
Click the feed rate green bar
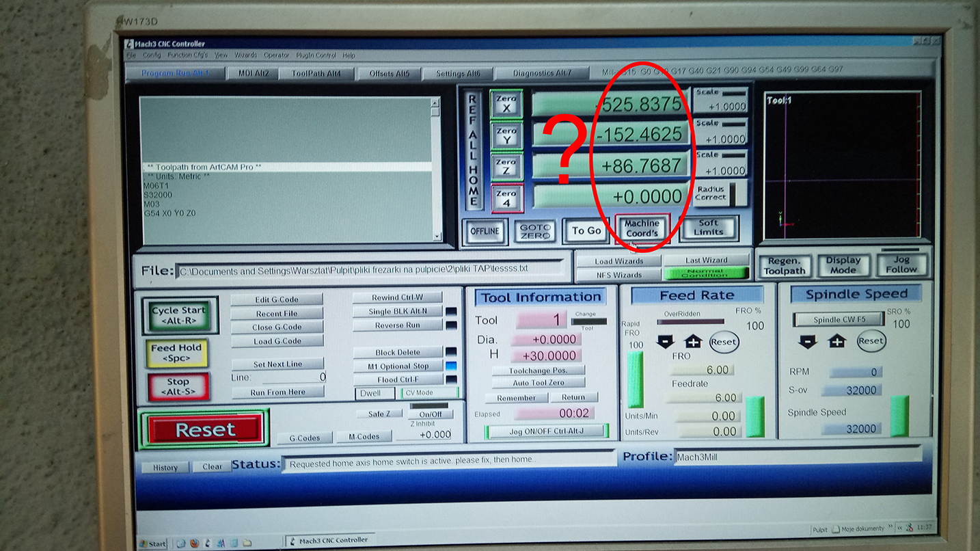tap(755, 416)
